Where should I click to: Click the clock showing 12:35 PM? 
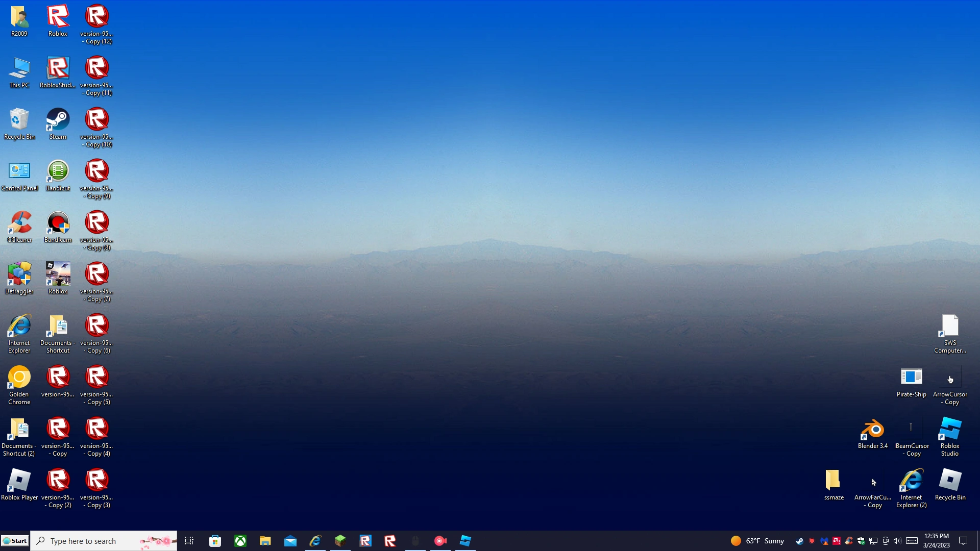(936, 541)
